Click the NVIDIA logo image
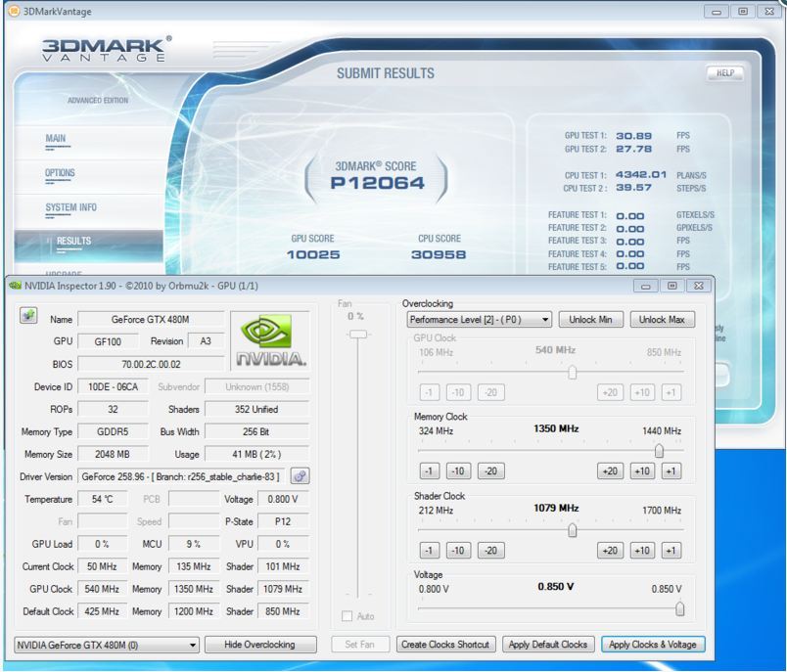 (x=270, y=340)
